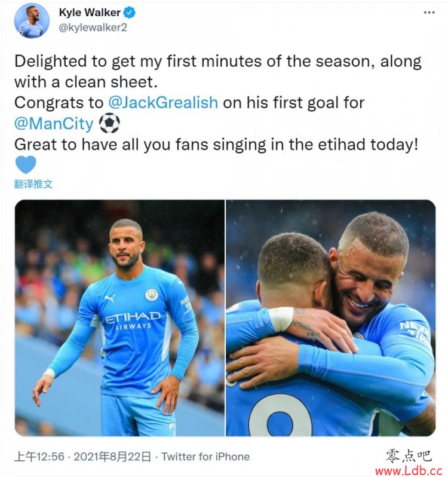Click the 上午12:56 timestamp

pyautogui.click(x=39, y=457)
